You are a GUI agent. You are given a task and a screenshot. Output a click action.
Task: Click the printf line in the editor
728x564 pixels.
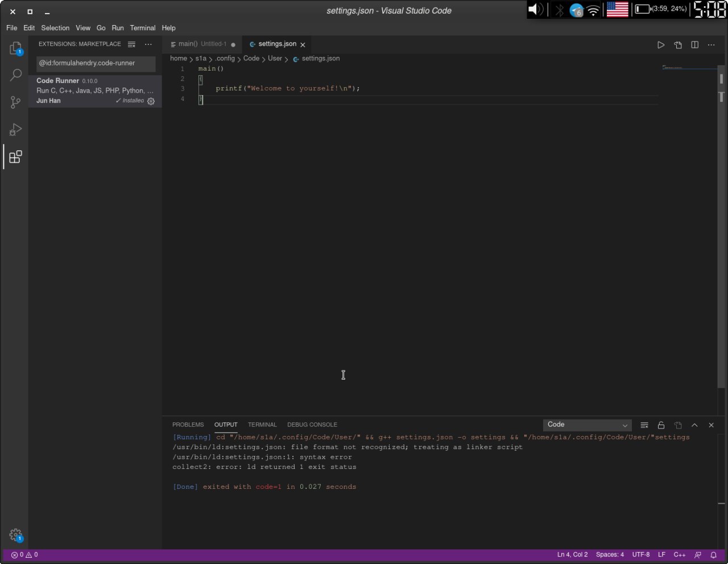(x=288, y=89)
